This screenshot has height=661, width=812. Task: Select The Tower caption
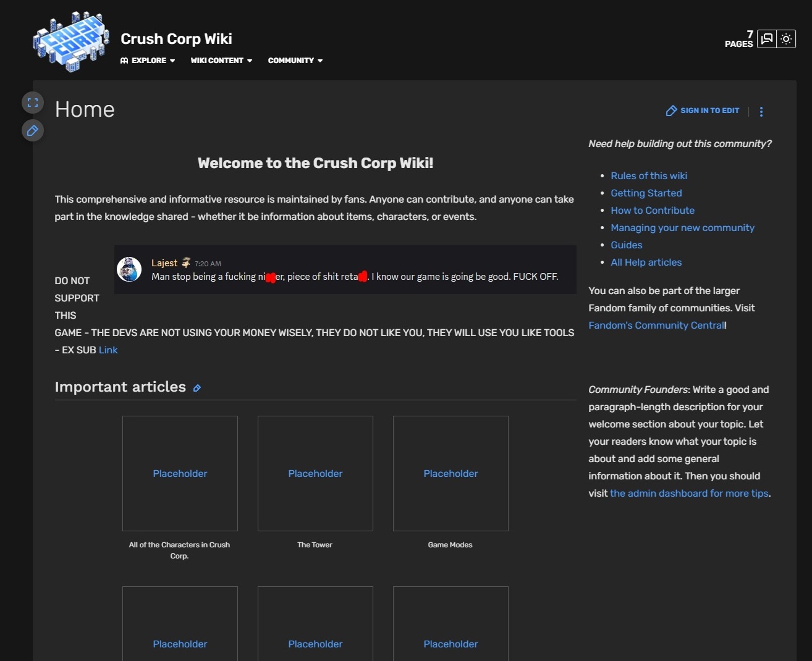(x=315, y=545)
